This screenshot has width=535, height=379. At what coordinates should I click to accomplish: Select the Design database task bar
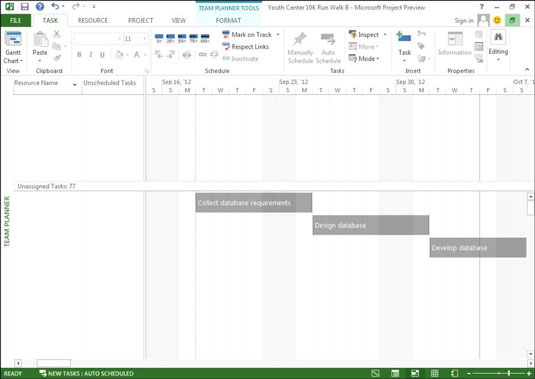(x=371, y=225)
